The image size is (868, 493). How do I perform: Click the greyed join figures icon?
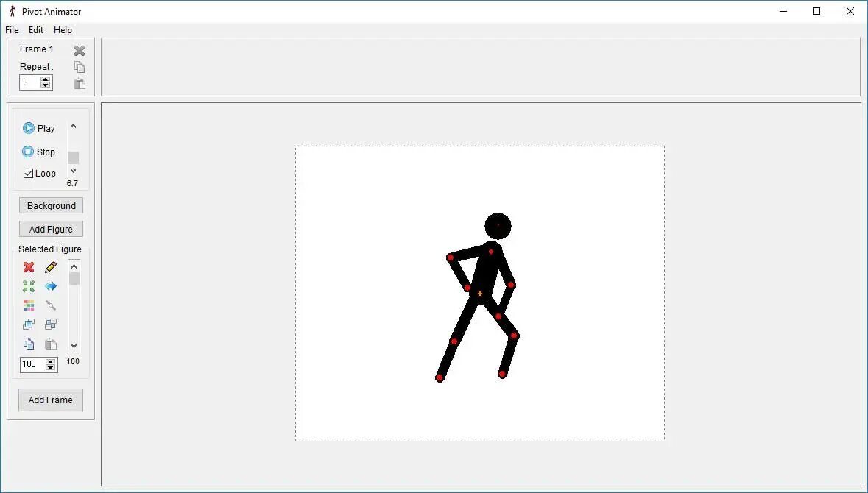point(50,305)
